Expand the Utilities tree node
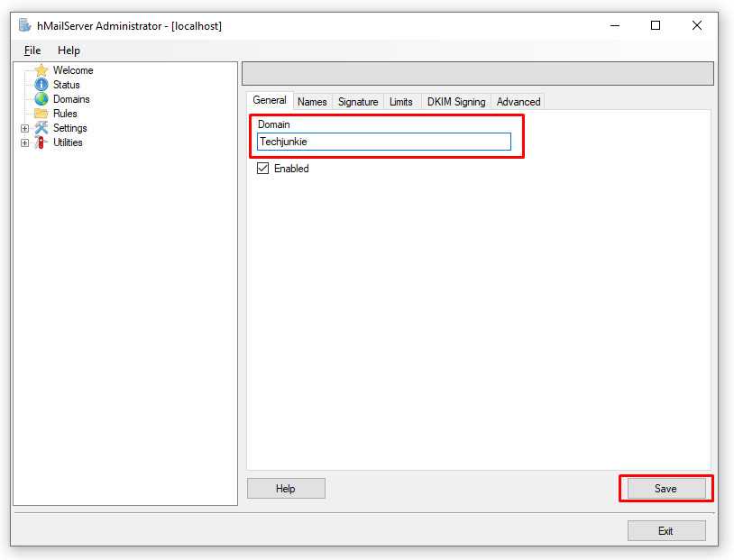 pos(25,142)
